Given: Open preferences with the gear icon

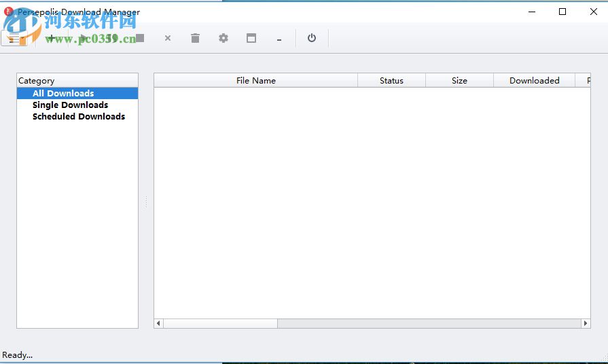Looking at the screenshot, I should point(223,38).
